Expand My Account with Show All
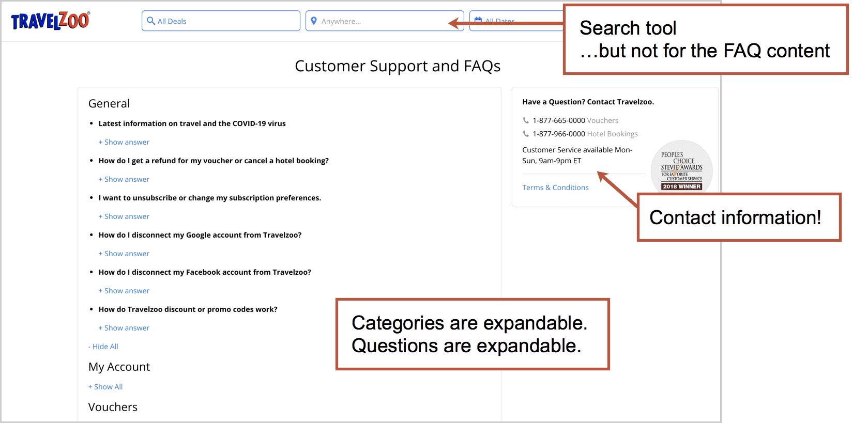Viewport: 868px width, 423px height. point(105,387)
